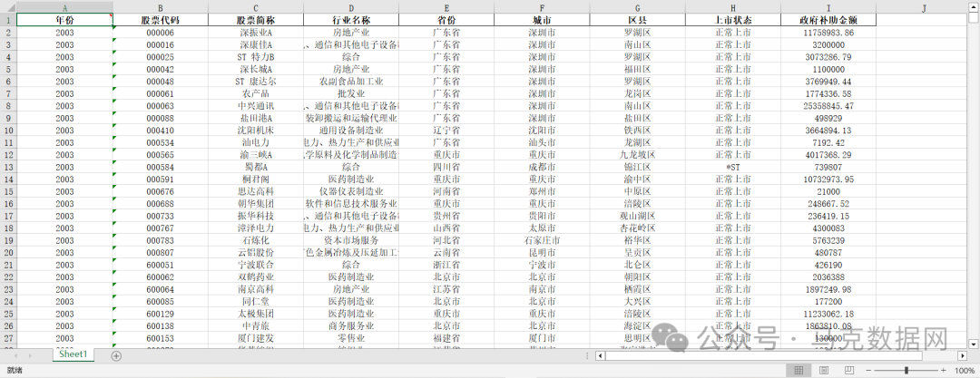The height and width of the screenshot is (378, 980).
Task: Select column B header
Action: coord(161,7)
